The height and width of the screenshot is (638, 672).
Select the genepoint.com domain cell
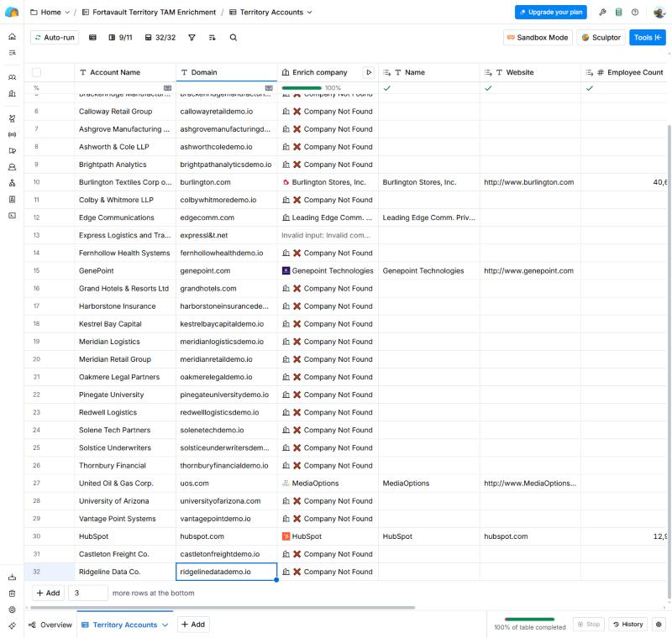pos(226,270)
